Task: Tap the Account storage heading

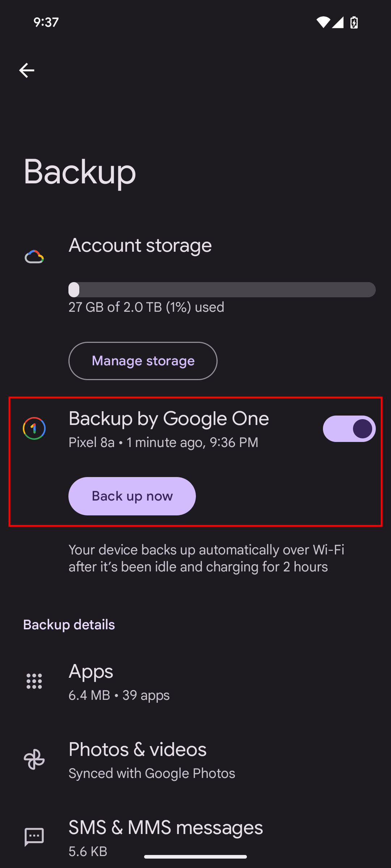Action: tap(140, 246)
